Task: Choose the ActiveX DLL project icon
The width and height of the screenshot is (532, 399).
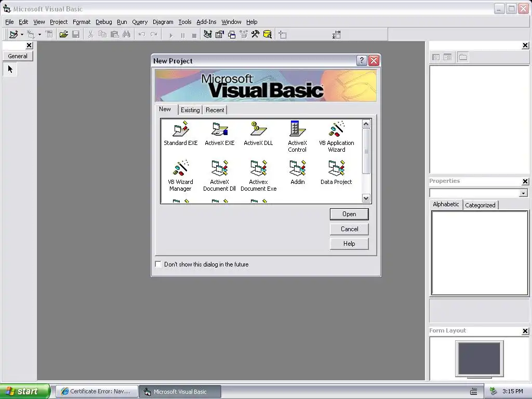Action: point(258,134)
